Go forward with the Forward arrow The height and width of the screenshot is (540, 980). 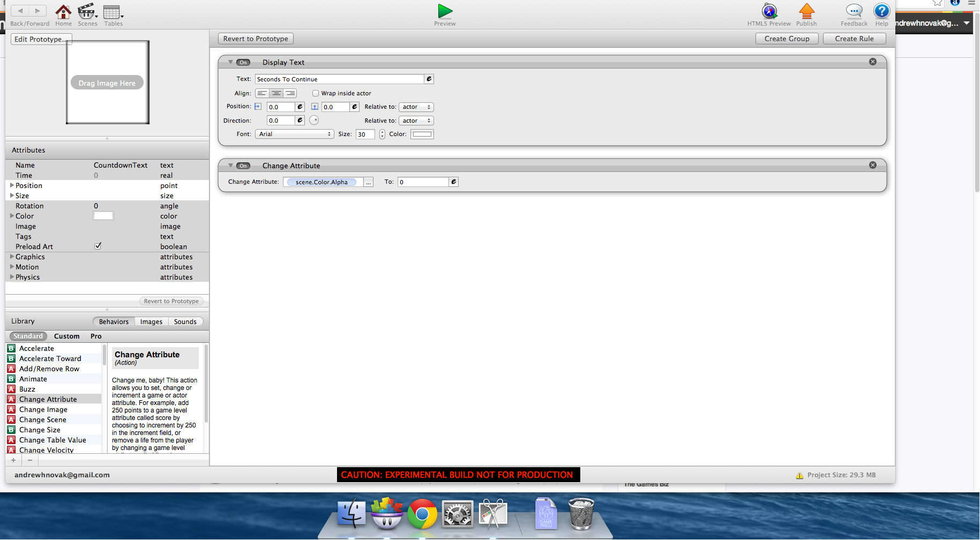point(38,11)
